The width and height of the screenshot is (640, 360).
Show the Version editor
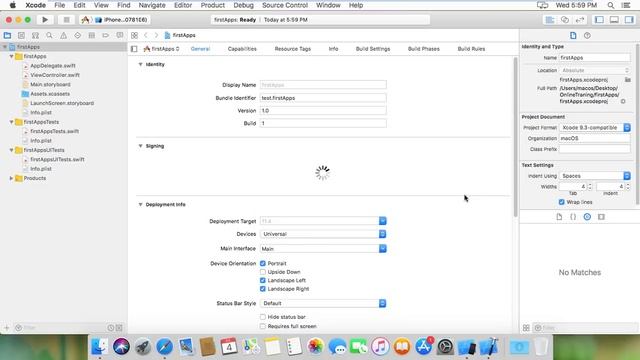pyautogui.click(x=580, y=20)
